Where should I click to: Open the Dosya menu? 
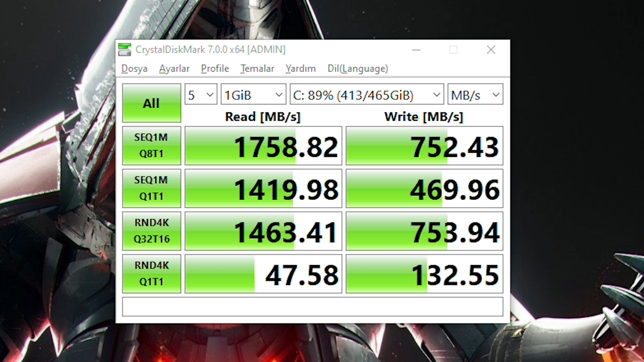tap(134, 68)
